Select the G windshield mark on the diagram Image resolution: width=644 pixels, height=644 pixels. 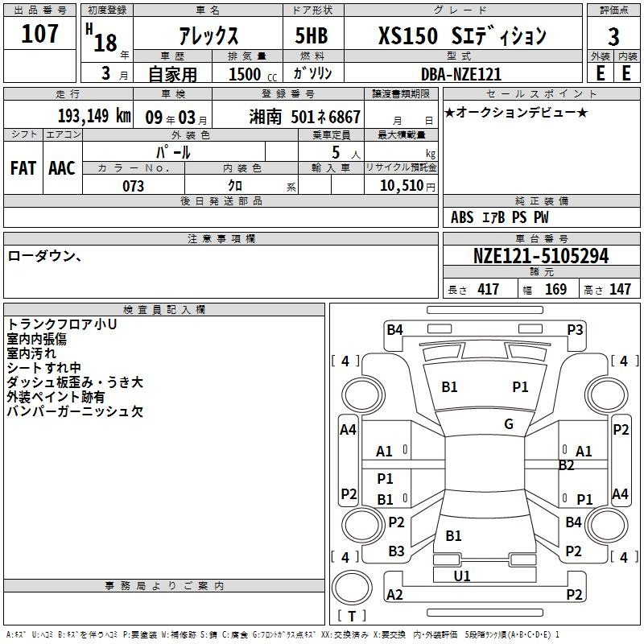pos(508,424)
